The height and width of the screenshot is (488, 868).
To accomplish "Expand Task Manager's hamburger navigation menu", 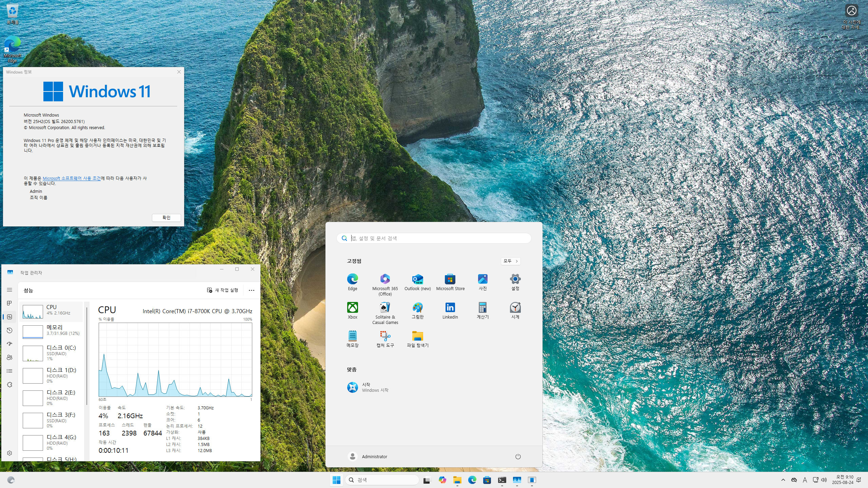I will [x=9, y=290].
